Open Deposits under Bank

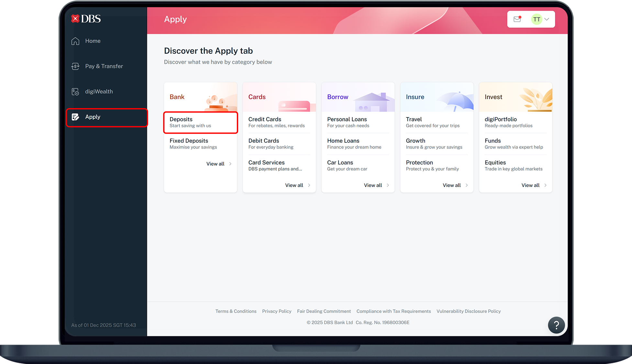(x=201, y=122)
